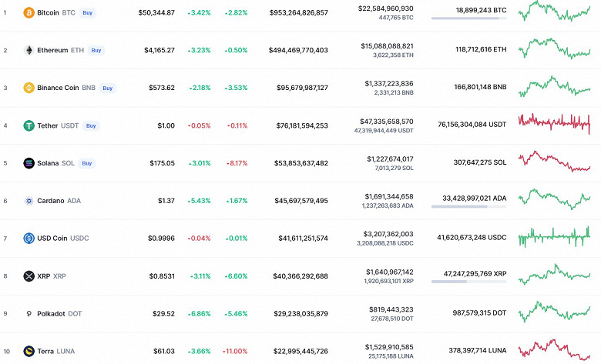
Task: Click the Cardano logo icon
Action: [29, 201]
